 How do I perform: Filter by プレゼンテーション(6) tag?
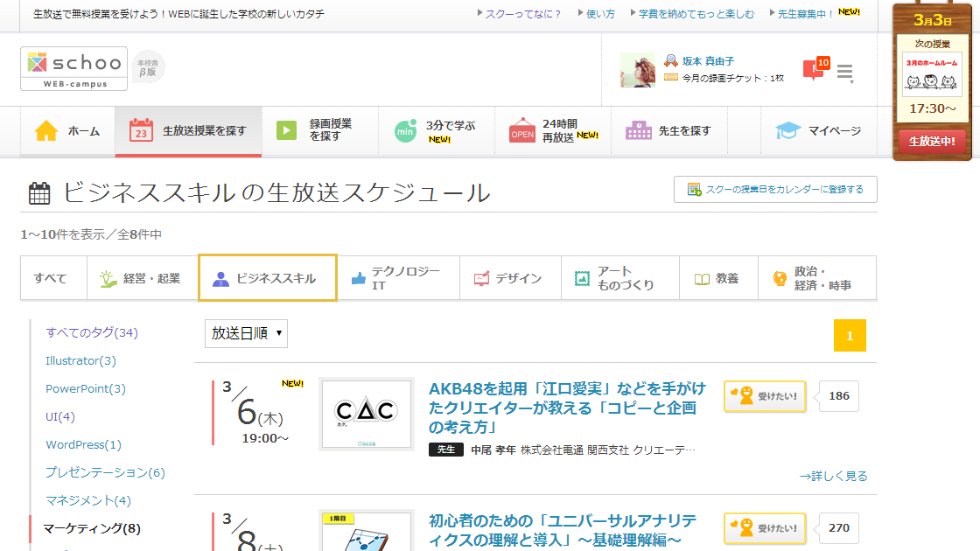pyautogui.click(x=105, y=473)
